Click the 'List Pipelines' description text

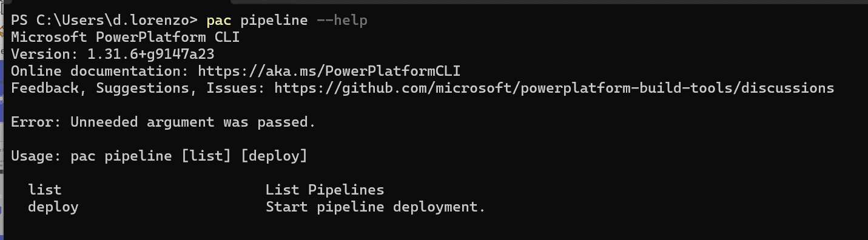point(325,190)
